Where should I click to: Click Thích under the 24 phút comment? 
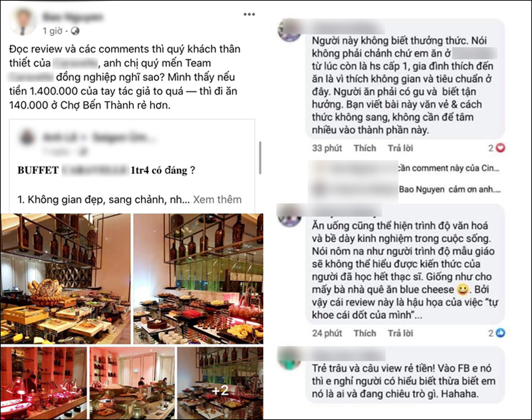[x=364, y=333]
